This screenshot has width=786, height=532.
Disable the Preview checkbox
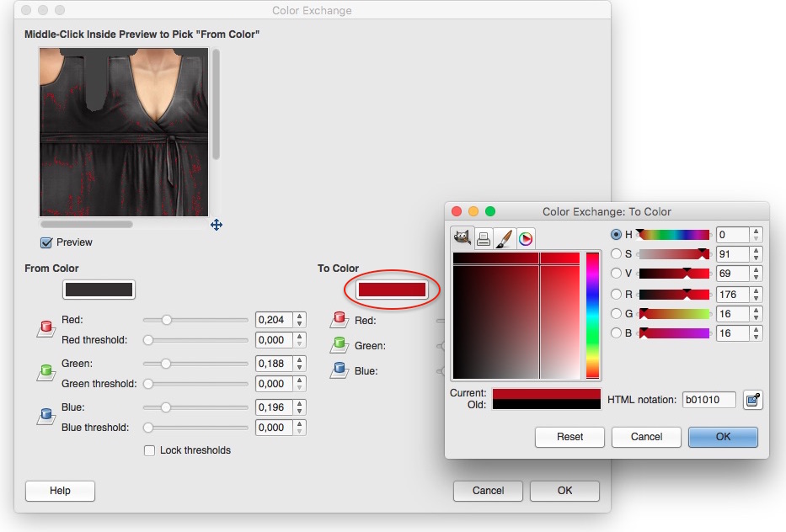coord(45,242)
